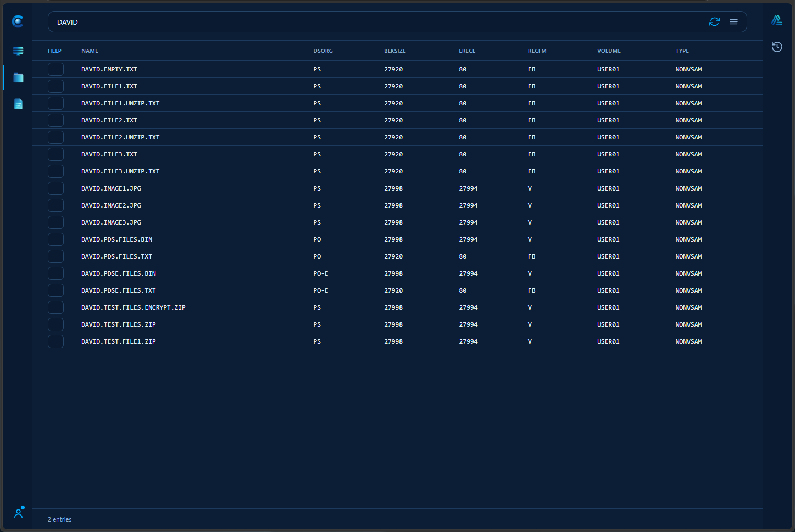Viewport: 795px width, 532px height.
Task: Toggle checkbox for DAVID.TEST.FILES.ZIP
Action: [55, 324]
